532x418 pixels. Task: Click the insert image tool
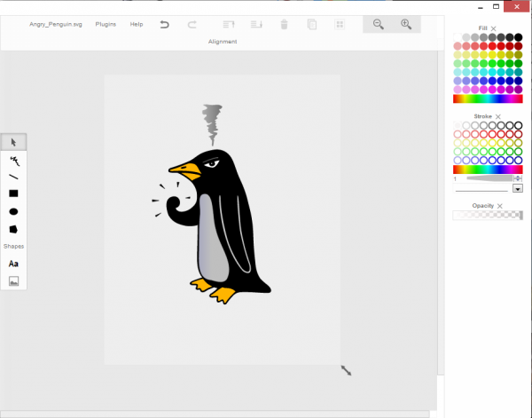(x=13, y=281)
